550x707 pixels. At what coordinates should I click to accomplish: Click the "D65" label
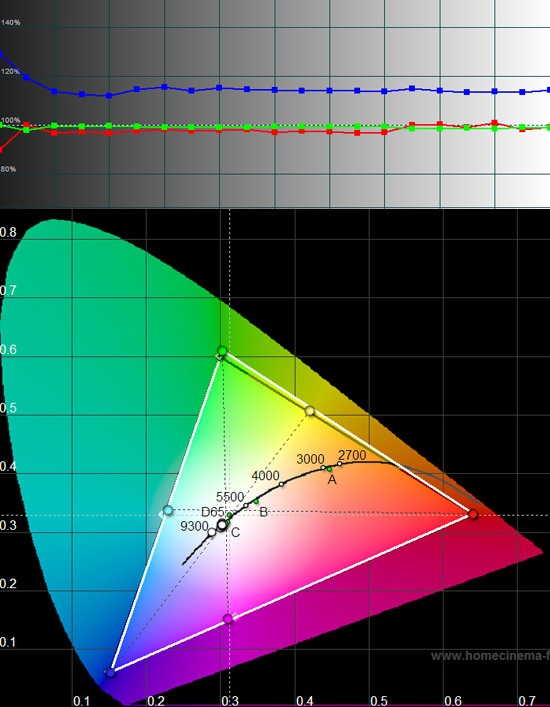pos(212,512)
